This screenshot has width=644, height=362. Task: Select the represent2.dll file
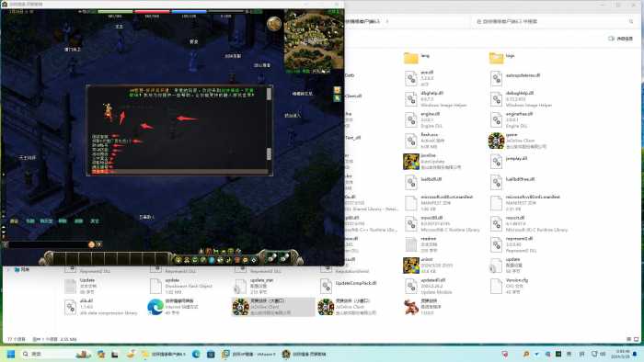coord(513,244)
